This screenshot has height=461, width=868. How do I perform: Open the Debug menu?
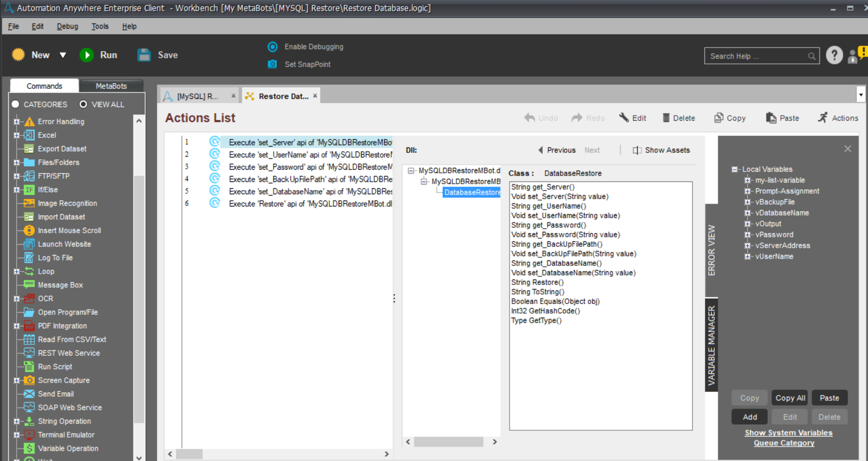[x=67, y=26]
